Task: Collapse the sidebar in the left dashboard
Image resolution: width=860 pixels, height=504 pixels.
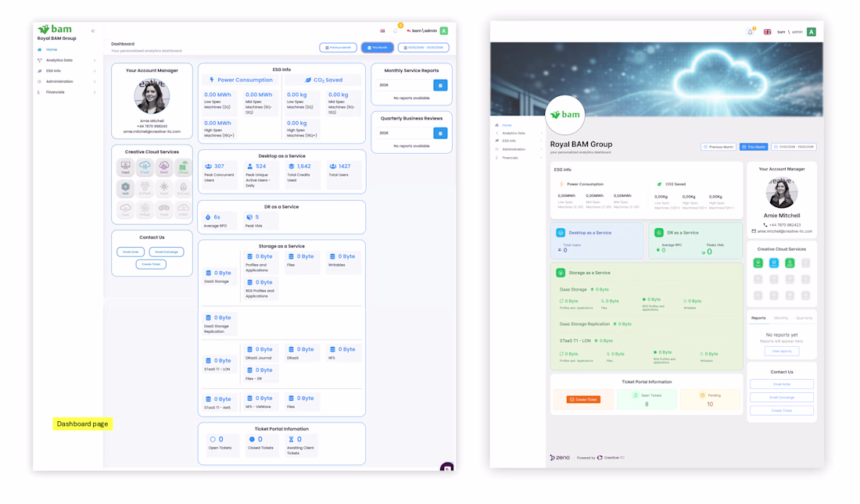Action: (93, 30)
